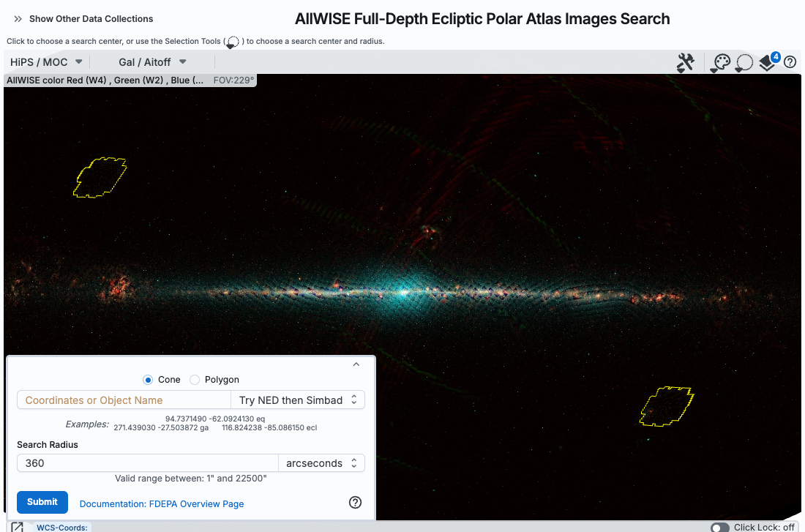Select the Cone radio button

149,380
